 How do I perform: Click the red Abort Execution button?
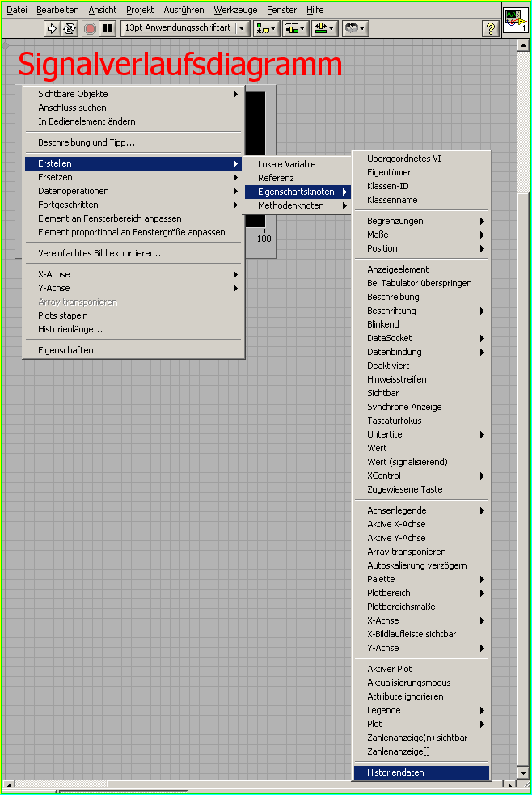point(90,28)
